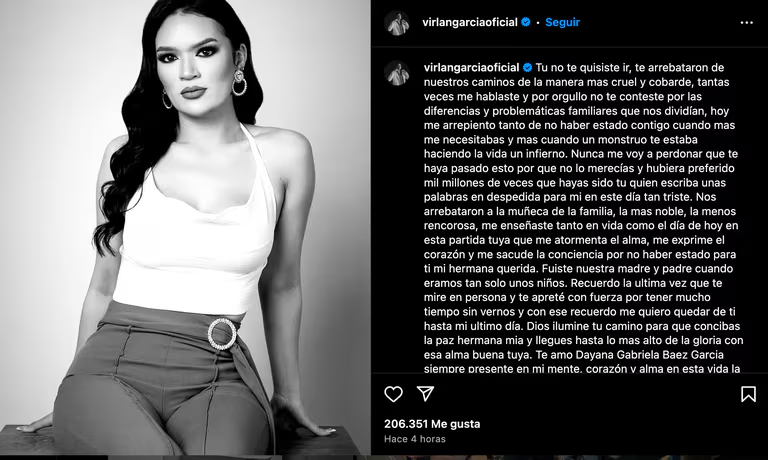The width and height of the screenshot is (768, 460).
Task: Open the three-dot more options menu
Action: pos(746,23)
